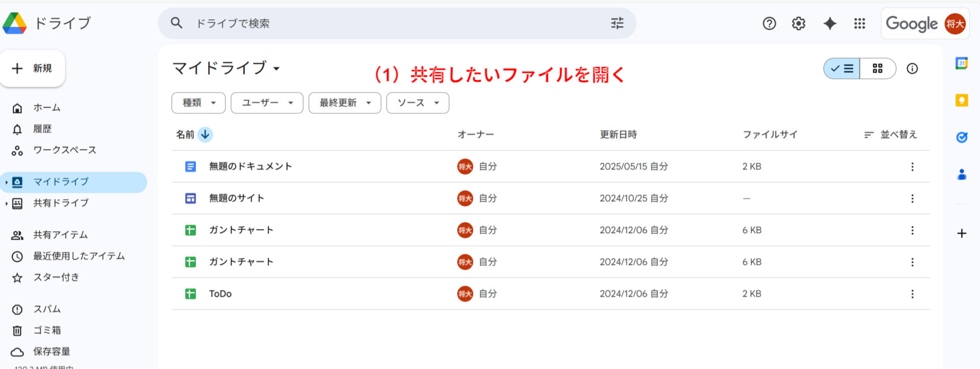Click the ドライブで検索 search field
Image resolution: width=980 pixels, height=369 pixels.
click(x=397, y=23)
